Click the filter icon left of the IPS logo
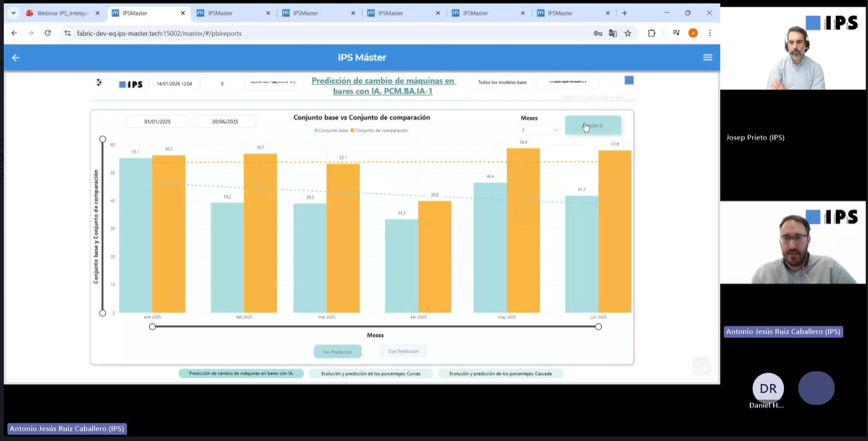 (99, 82)
